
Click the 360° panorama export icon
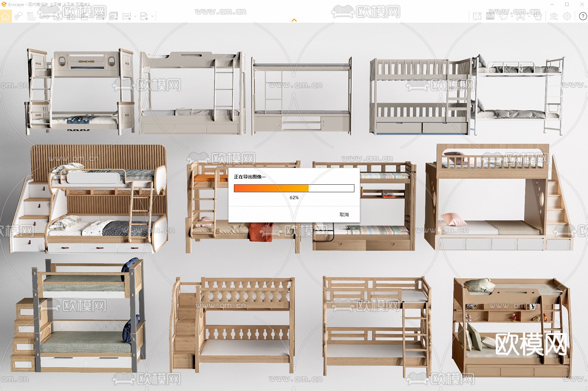(x=127, y=16)
